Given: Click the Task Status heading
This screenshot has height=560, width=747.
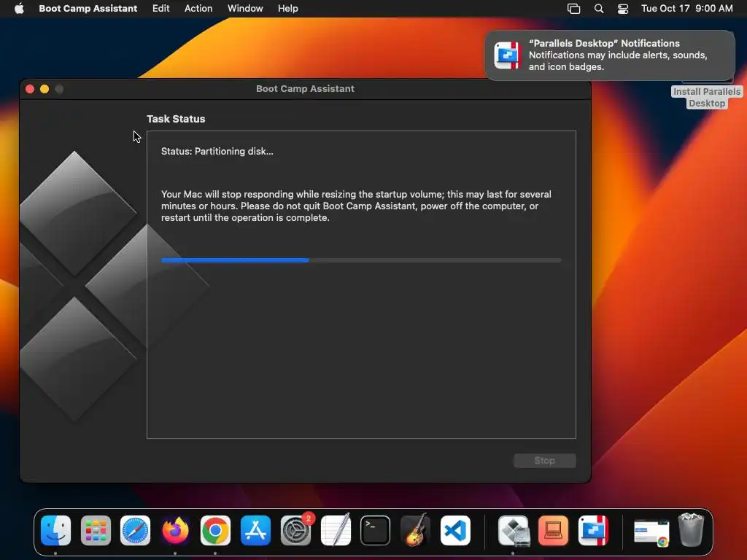Looking at the screenshot, I should pos(176,119).
